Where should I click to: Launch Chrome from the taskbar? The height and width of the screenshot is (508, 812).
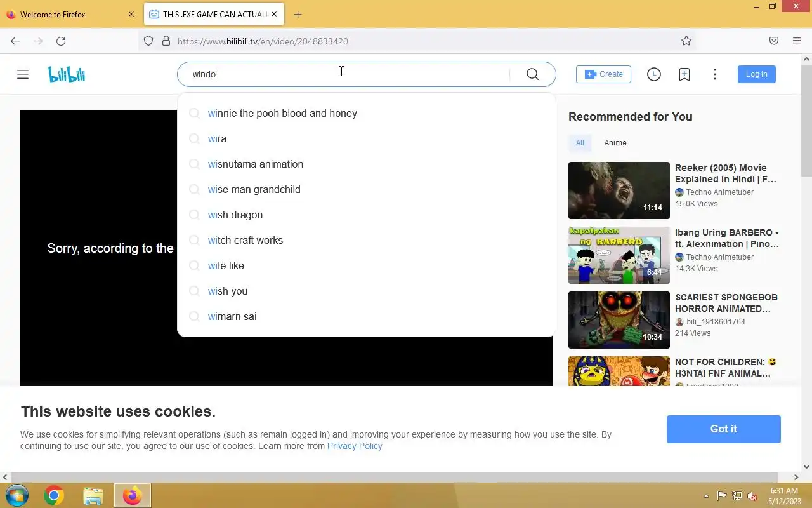pyautogui.click(x=54, y=495)
